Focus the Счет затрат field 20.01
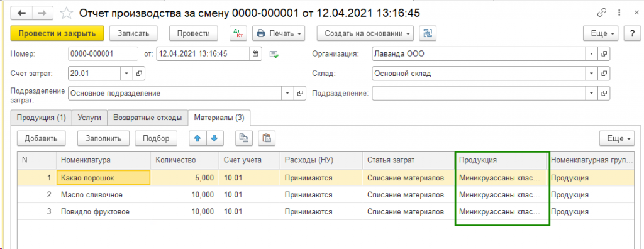This screenshot has height=249, width=644. [x=94, y=74]
